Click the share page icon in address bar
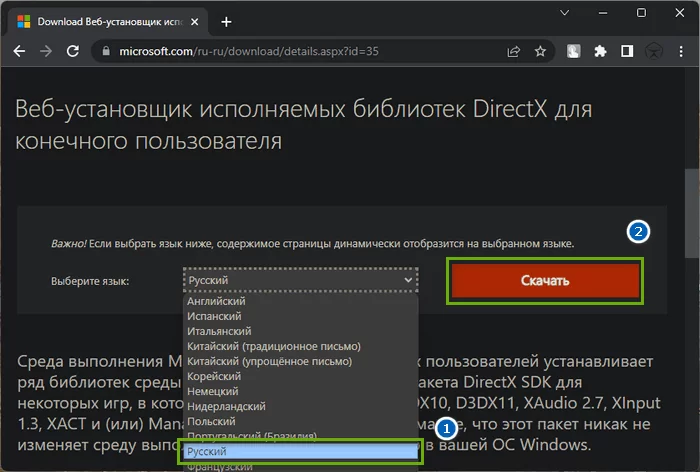Viewport: 700px width, 472px height. 513,51
